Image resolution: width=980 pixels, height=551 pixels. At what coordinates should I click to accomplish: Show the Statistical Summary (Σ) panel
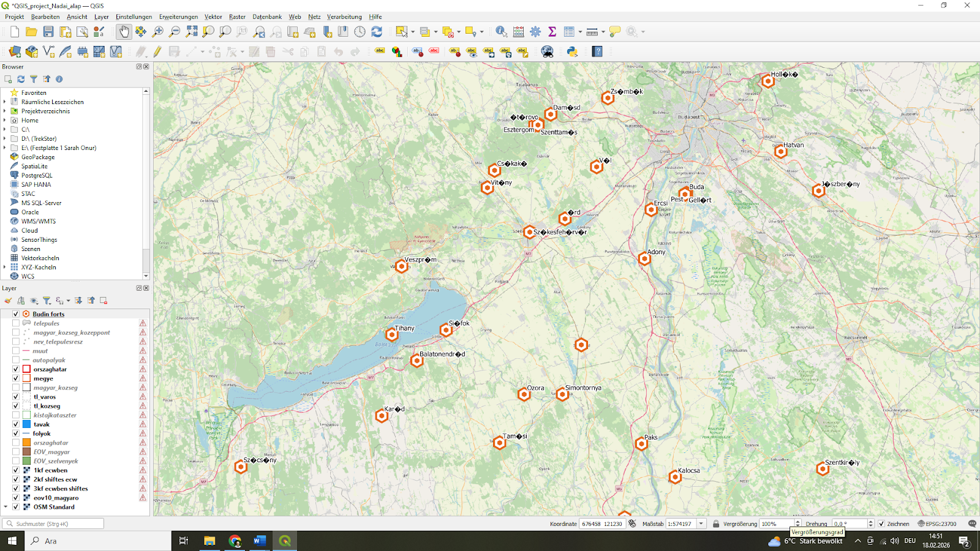551,31
